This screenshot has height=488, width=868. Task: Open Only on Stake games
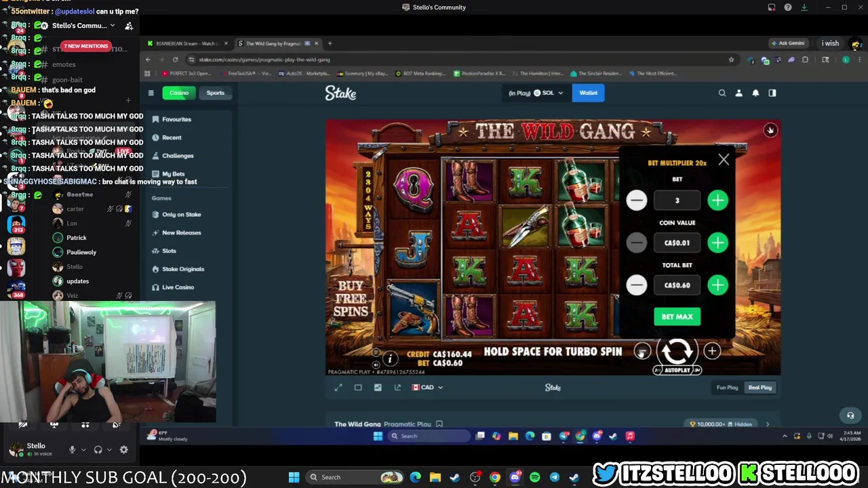(x=181, y=214)
